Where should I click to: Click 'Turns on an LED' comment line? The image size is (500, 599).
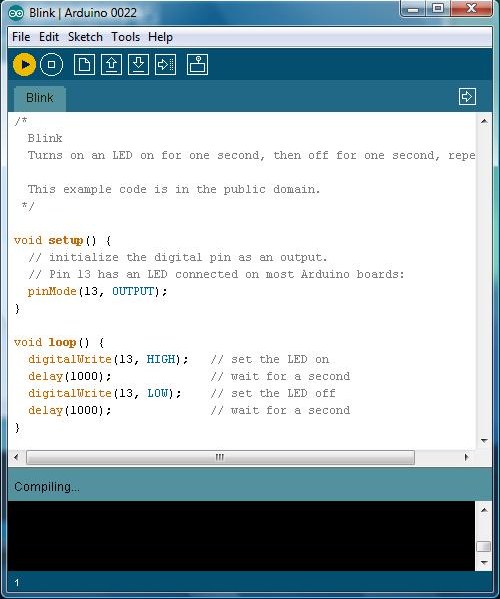point(251,155)
